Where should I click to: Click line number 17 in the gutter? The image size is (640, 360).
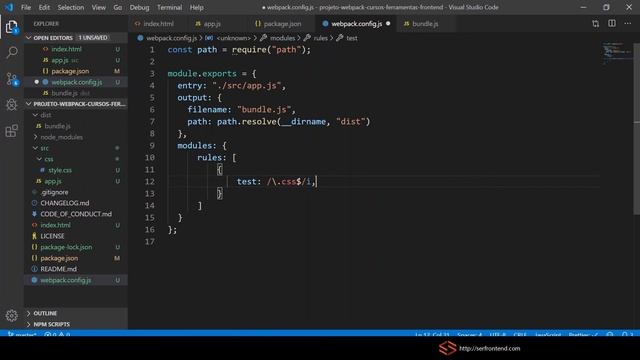150,242
